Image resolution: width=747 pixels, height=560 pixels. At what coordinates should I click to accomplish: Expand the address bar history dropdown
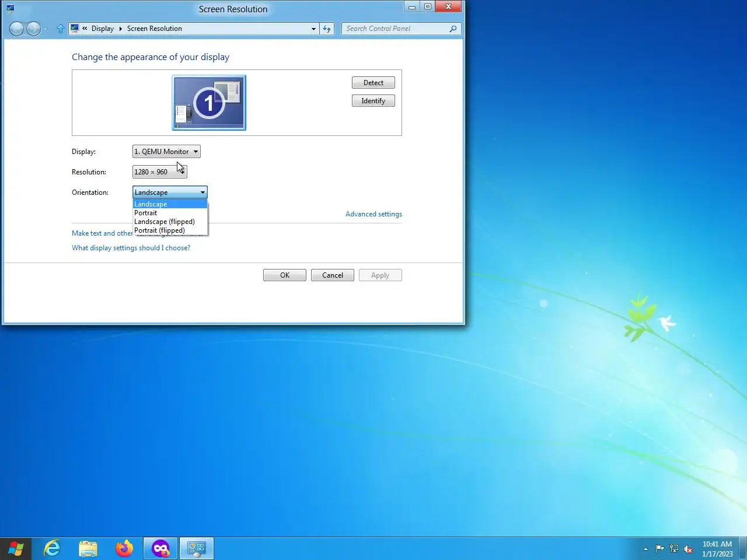(313, 29)
